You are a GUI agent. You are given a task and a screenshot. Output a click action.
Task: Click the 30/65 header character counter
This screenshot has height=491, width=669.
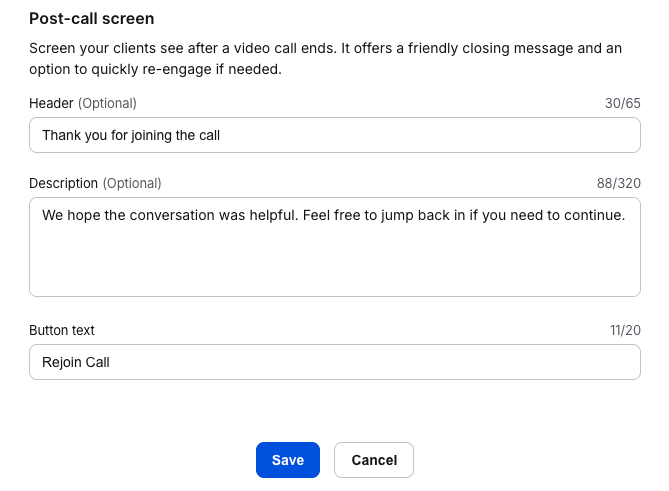point(622,103)
